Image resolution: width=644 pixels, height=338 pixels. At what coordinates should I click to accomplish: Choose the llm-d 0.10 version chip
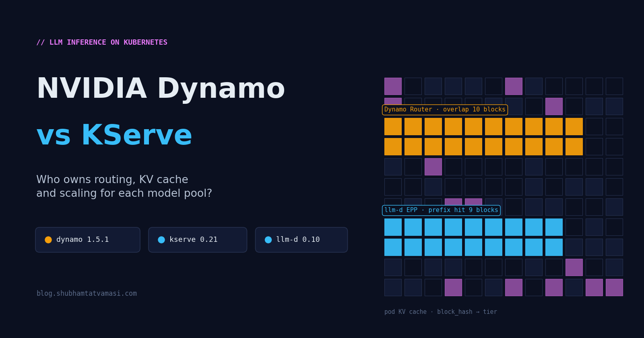(x=301, y=240)
